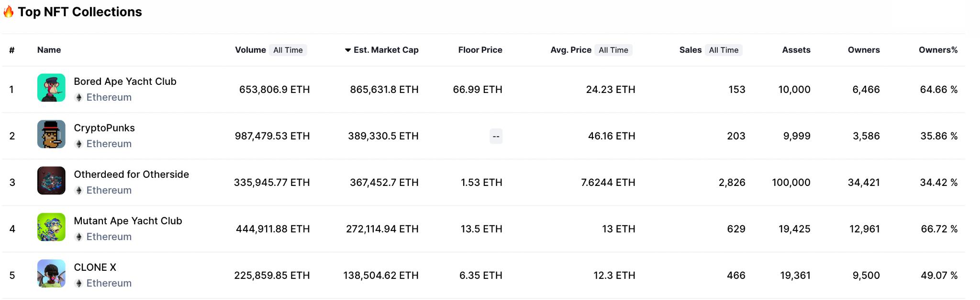
Task: Click Ethereum logo under Bored Ape Yacht Club
Action: [79, 97]
